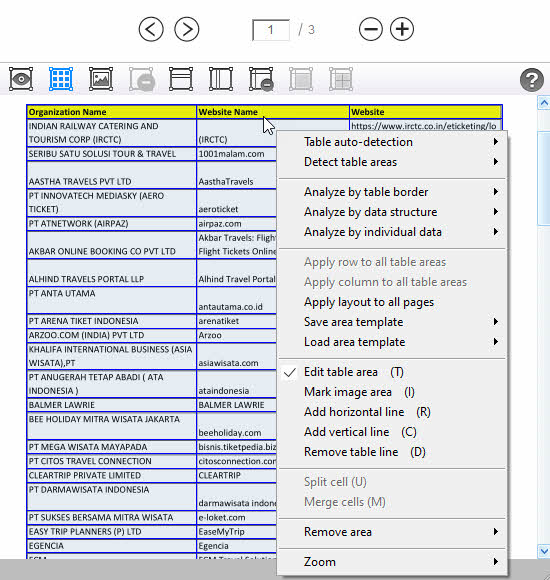This screenshot has width=550, height=580.
Task: Click cell 'CLEARTRIP PRIVATE LIMITED'
Action: pyautogui.click(x=111, y=475)
